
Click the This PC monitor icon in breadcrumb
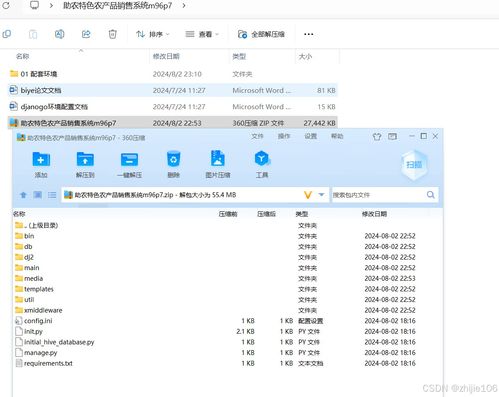click(34, 5)
